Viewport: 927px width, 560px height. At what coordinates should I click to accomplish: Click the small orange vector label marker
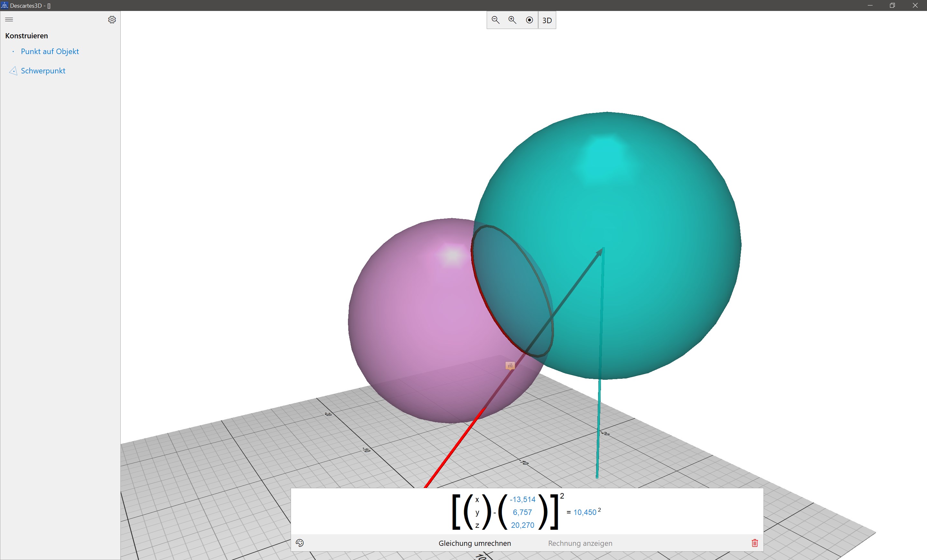tap(510, 366)
